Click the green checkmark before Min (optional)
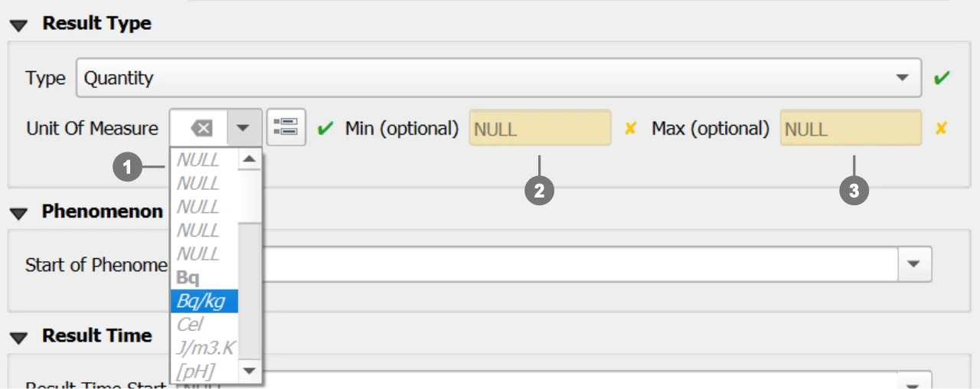980x389 pixels. pos(326,128)
